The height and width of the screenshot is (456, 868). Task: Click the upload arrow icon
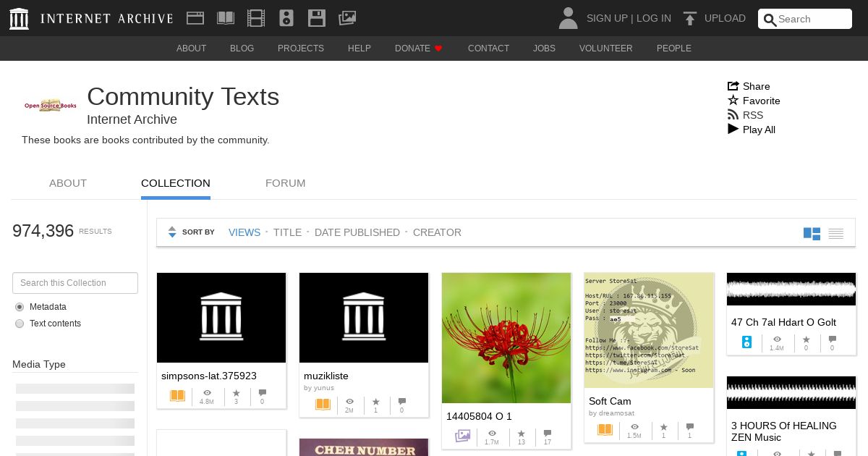(x=690, y=19)
